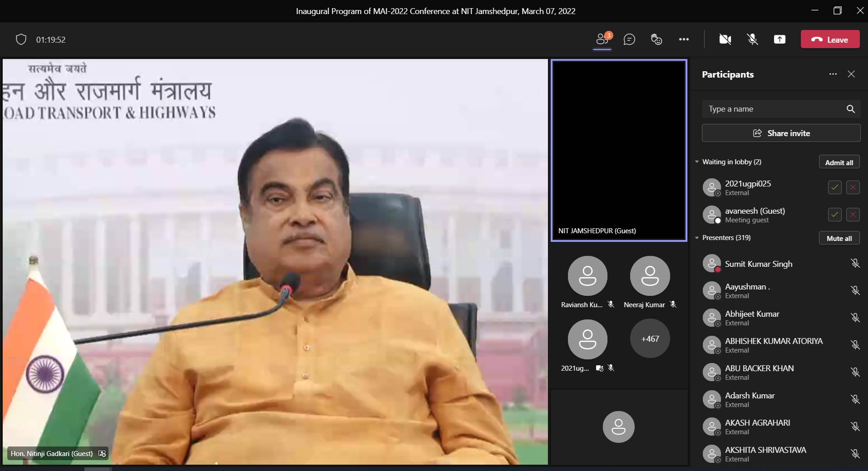Image resolution: width=868 pixels, height=471 pixels.
Task: Select Aayushman in participant list
Action: click(x=780, y=290)
